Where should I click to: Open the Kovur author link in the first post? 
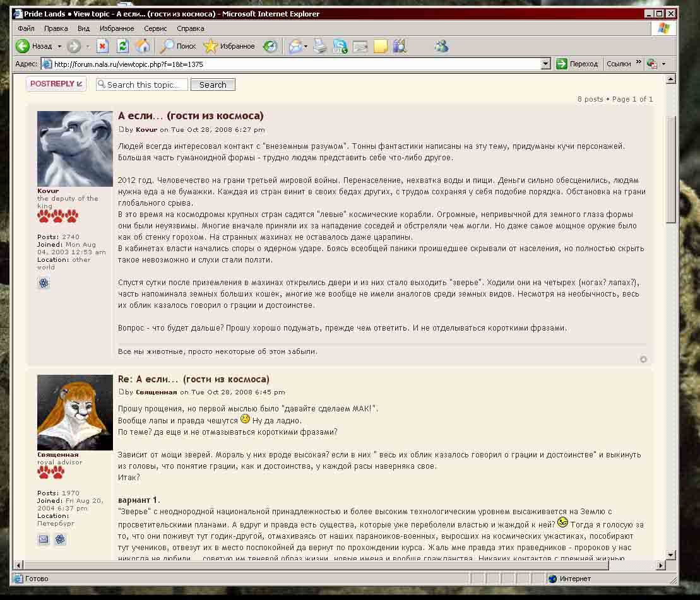click(146, 130)
